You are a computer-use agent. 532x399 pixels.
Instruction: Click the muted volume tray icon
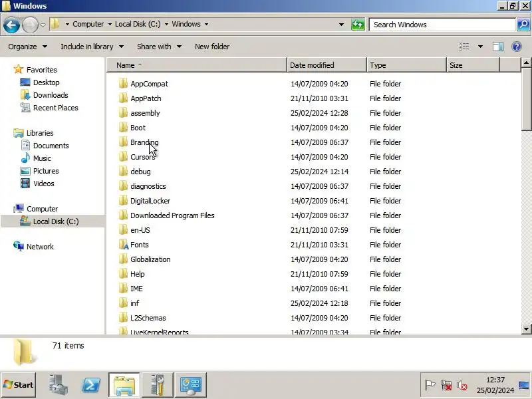pyautogui.click(x=462, y=385)
